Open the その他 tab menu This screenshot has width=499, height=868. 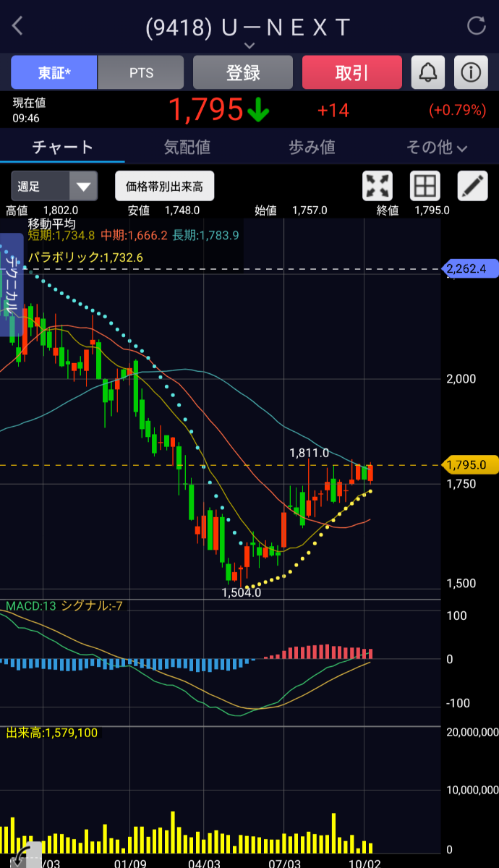point(436,148)
